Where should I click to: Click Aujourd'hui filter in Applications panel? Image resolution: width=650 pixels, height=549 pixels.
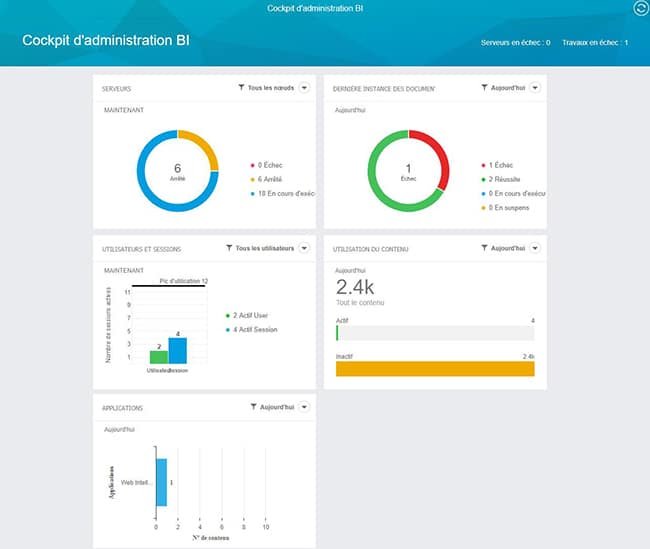pos(277,407)
